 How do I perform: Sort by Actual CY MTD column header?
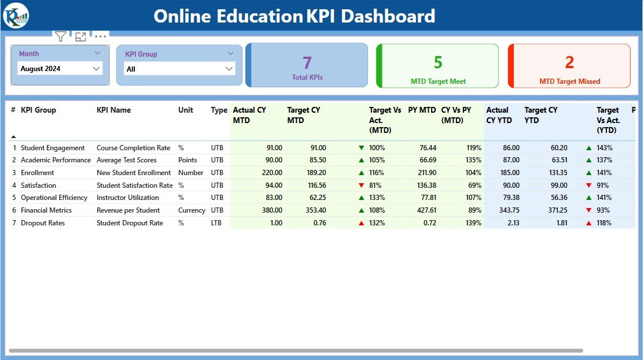click(249, 115)
